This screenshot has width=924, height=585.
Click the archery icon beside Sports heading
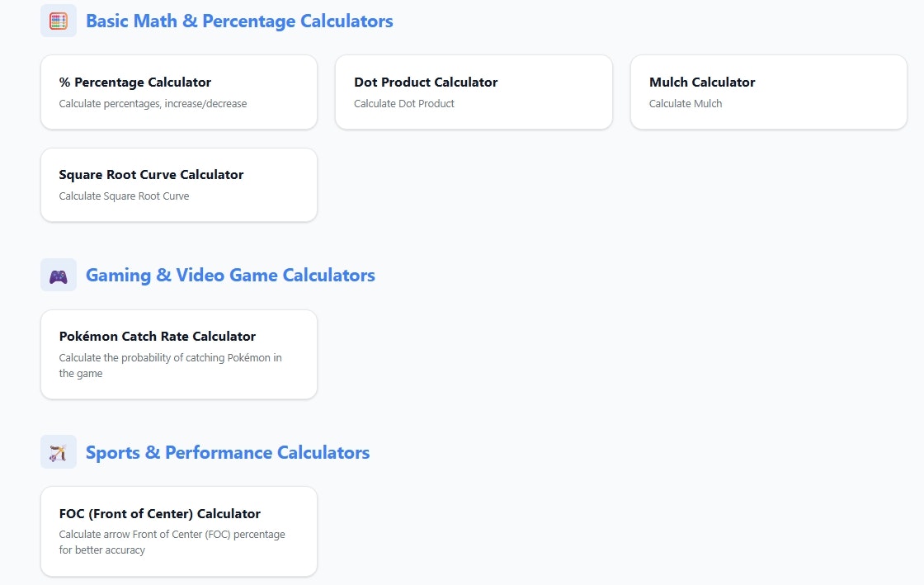coord(58,451)
